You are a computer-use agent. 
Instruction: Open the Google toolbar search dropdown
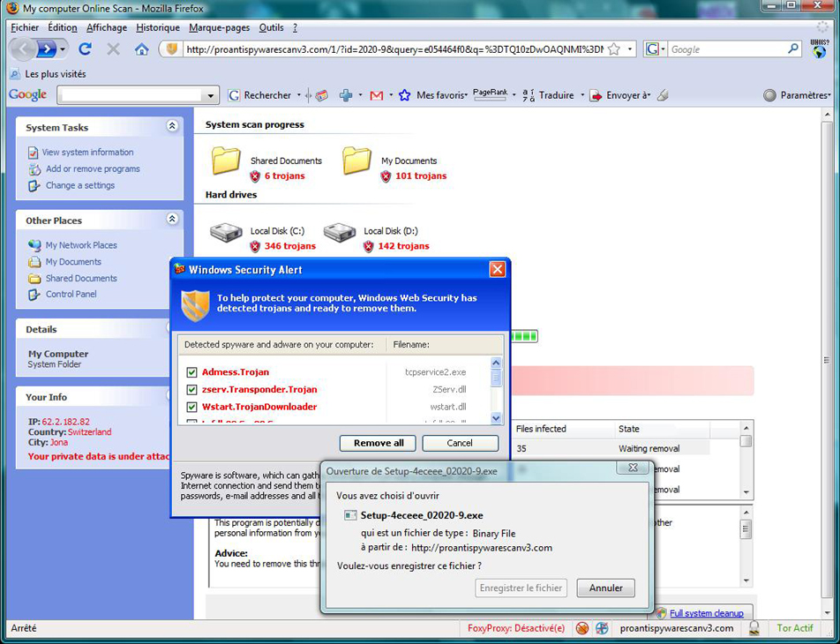point(210,95)
